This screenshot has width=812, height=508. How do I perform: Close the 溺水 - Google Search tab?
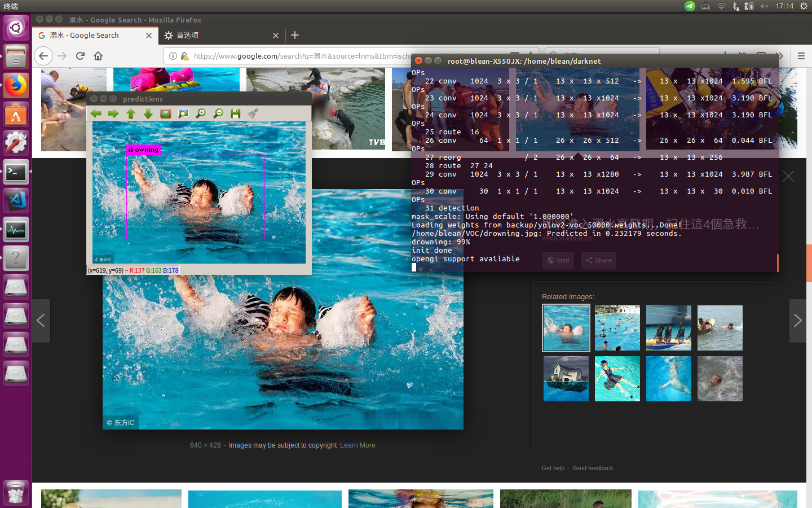[x=149, y=35]
